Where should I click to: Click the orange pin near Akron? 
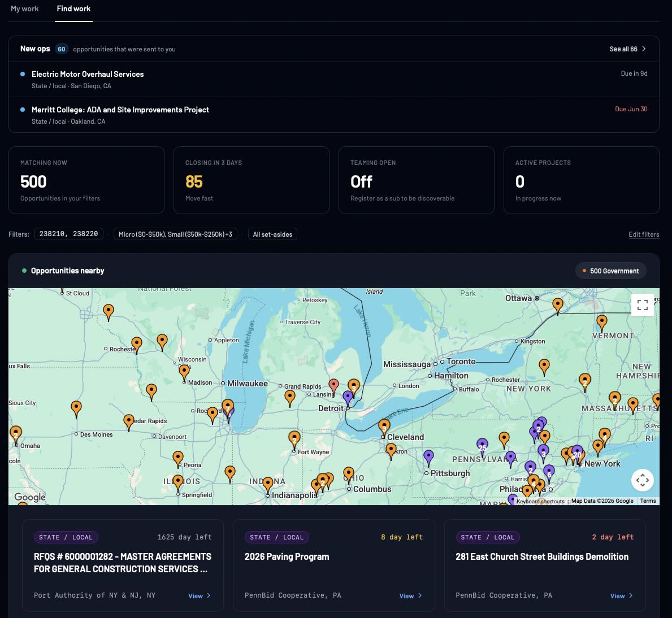point(391,450)
